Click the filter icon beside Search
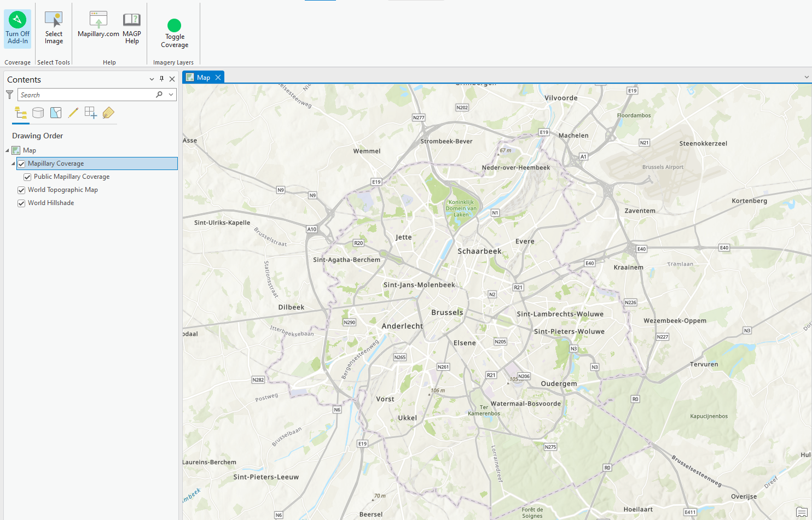The height and width of the screenshot is (520, 812). 9,94
